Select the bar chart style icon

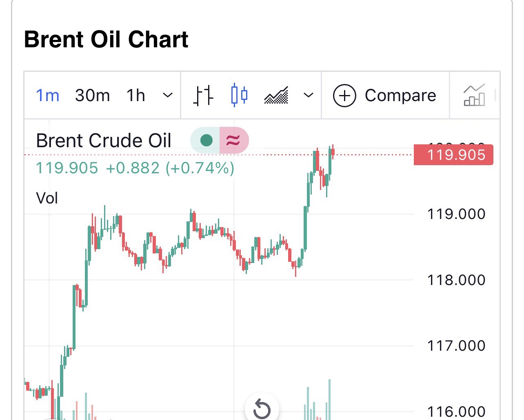point(203,95)
